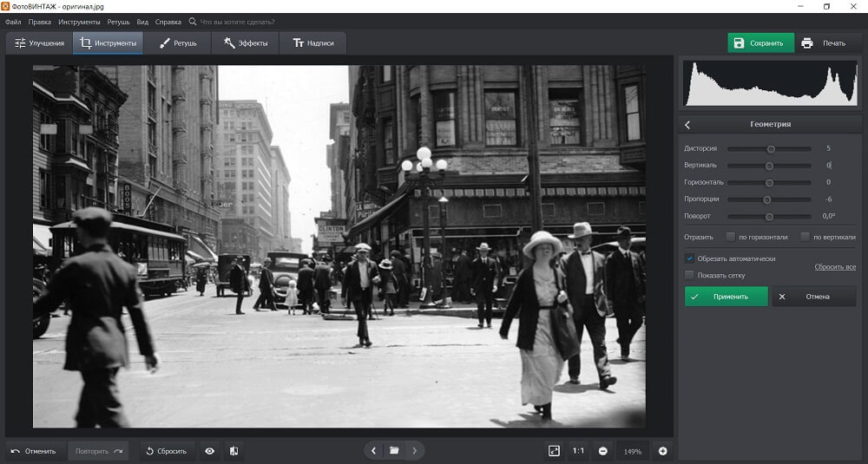Click the photo preview canvas
The width and height of the screenshot is (868, 464).
339,246
